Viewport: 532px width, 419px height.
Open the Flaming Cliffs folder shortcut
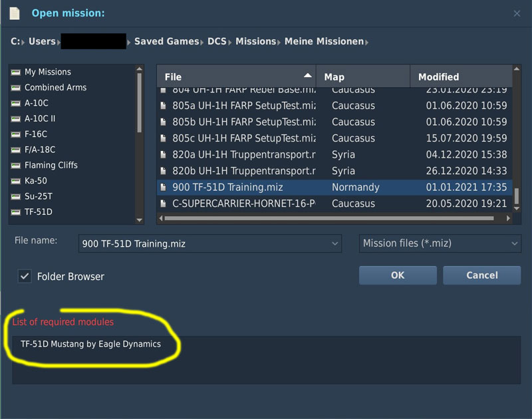pos(51,165)
